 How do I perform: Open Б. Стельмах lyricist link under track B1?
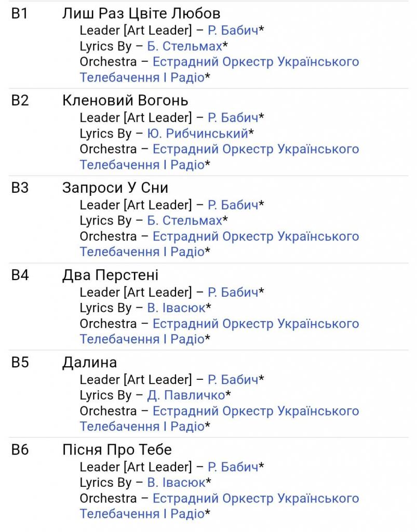pos(184,46)
